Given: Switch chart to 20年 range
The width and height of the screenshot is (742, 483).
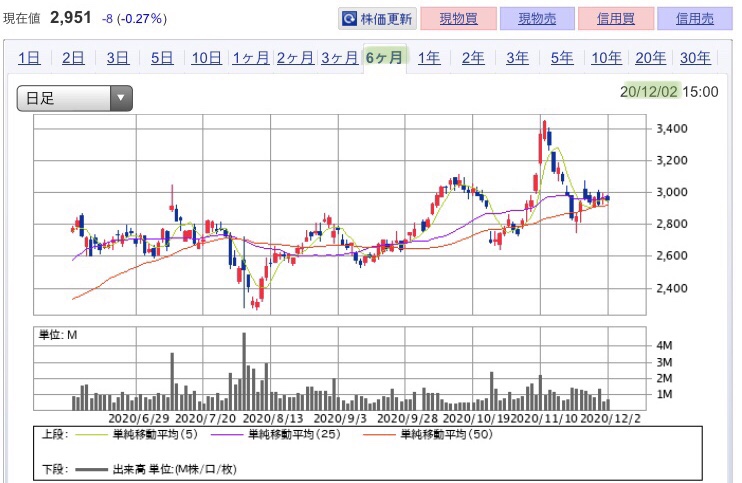Looking at the screenshot, I should [651, 58].
